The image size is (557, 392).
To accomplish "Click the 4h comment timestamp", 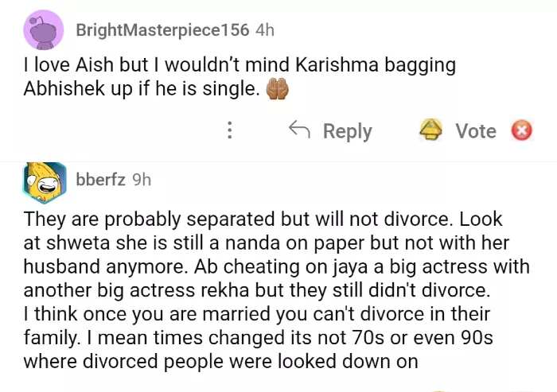I will (x=264, y=30).
